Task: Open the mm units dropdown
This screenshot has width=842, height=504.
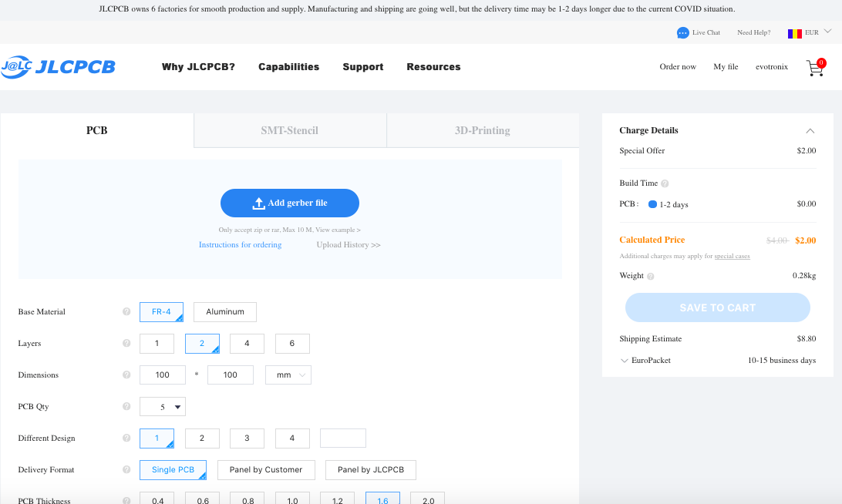Action: (x=288, y=375)
